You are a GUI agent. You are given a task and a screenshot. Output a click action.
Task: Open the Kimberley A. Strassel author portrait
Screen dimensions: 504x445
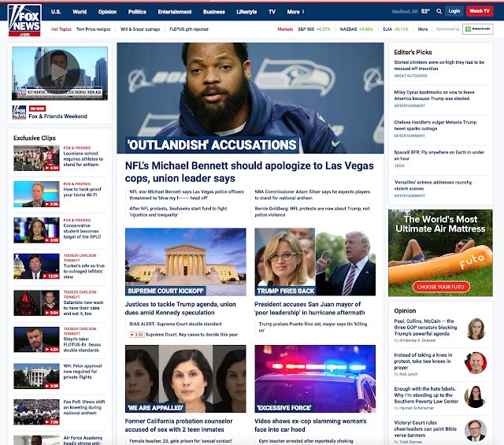coord(476,328)
